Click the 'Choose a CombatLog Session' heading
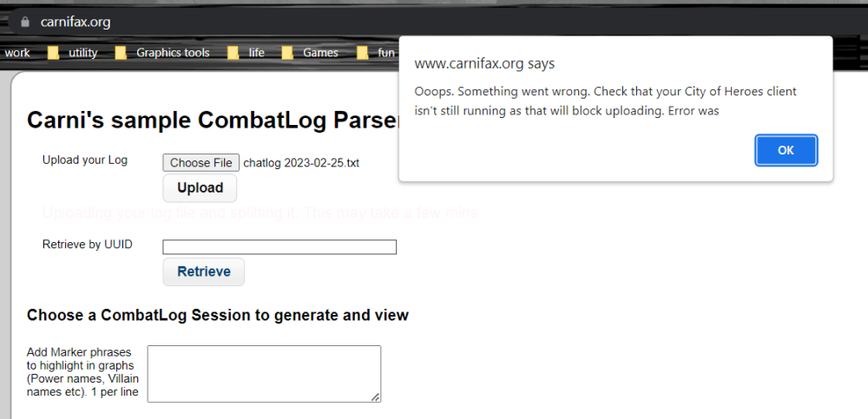The image size is (868, 419). [218, 315]
